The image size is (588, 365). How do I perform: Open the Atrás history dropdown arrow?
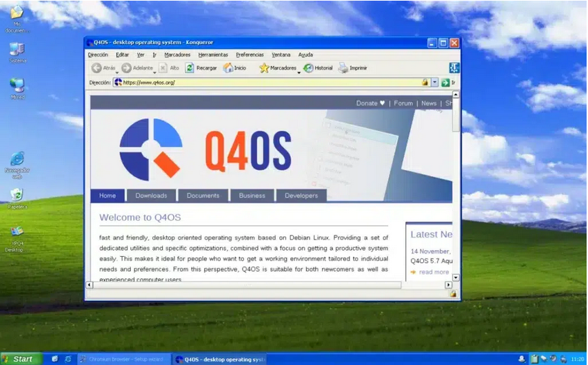[x=117, y=72]
